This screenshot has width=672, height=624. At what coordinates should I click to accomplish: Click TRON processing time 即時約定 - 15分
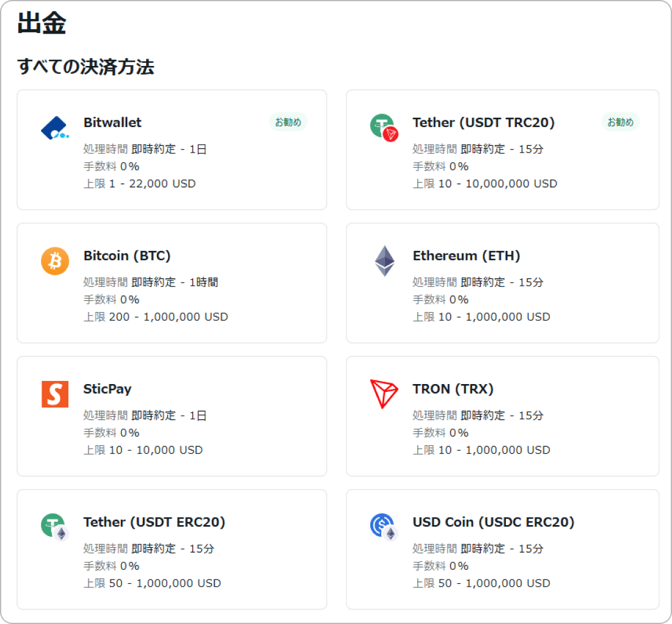tap(502, 415)
